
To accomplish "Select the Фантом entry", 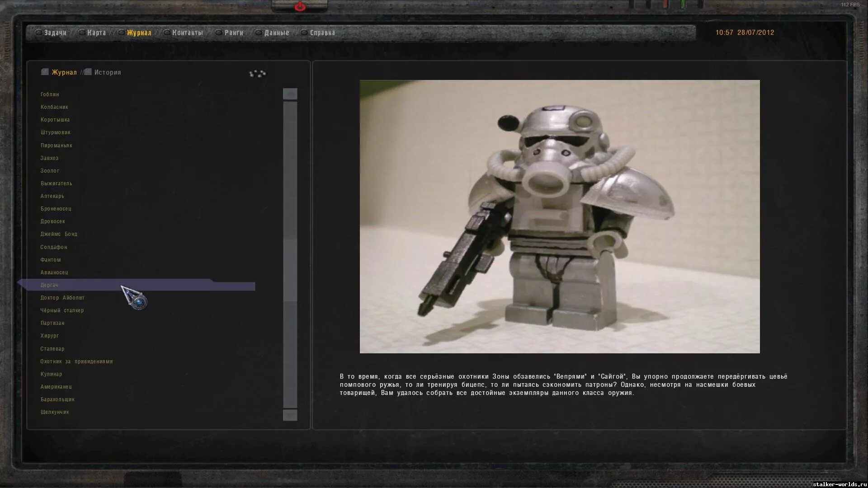I will coord(51,260).
